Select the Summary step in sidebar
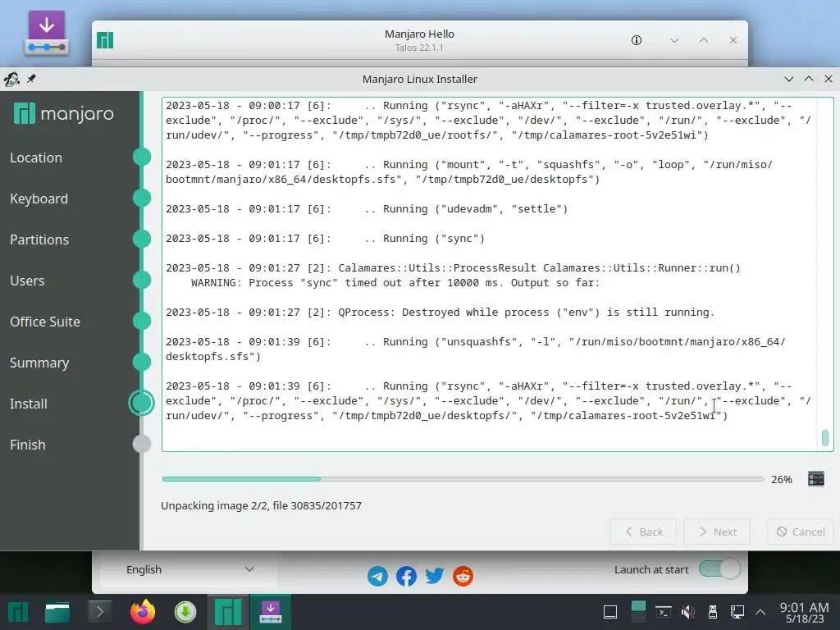The image size is (840, 630). pyautogui.click(x=39, y=363)
